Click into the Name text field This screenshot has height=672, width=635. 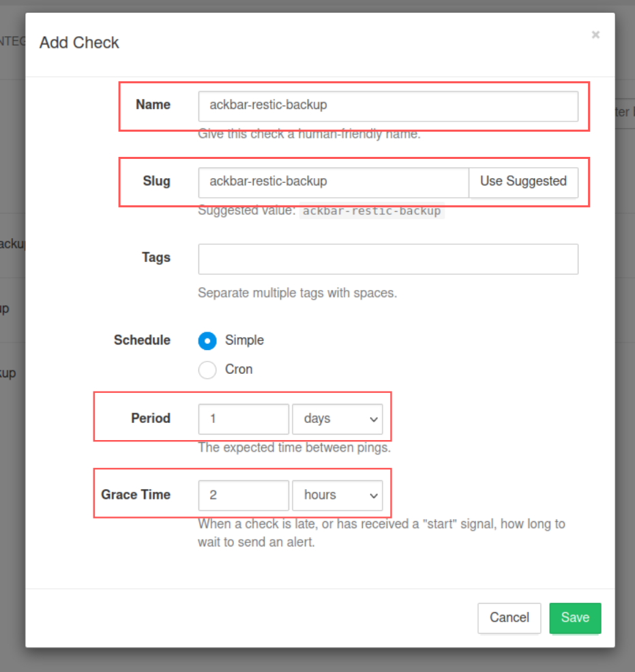click(x=387, y=106)
